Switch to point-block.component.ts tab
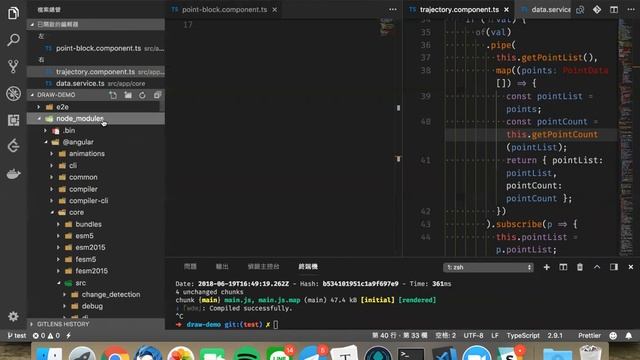This screenshot has height=360, width=640. tap(224, 9)
